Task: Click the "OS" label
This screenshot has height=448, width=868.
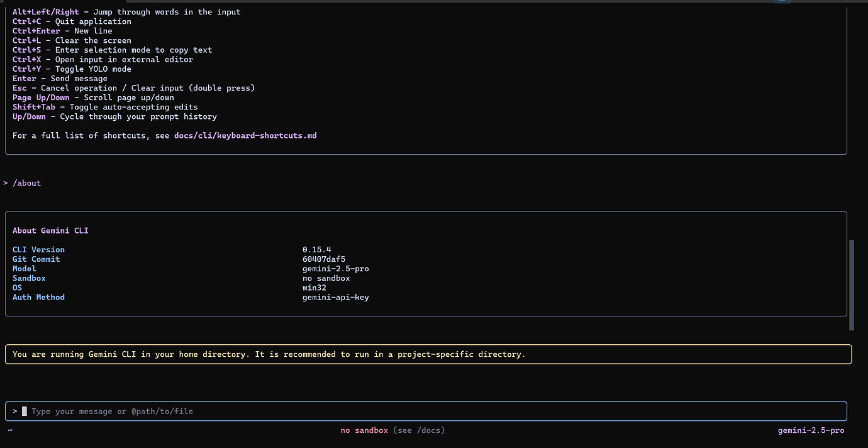Action: click(17, 288)
